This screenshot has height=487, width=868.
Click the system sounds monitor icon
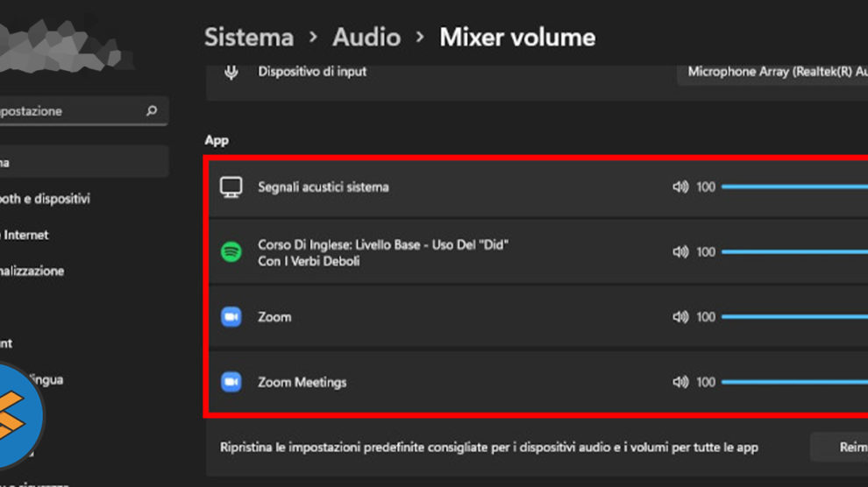click(231, 187)
